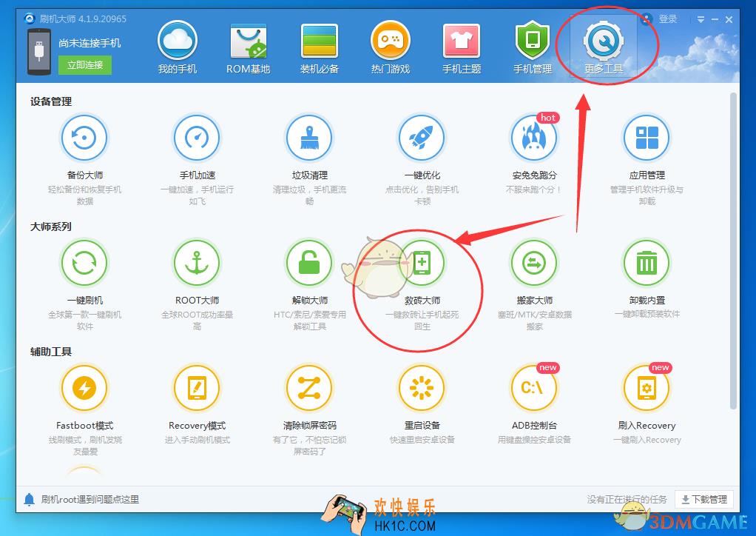Open the 搬家大师 data migration icon

tap(534, 263)
